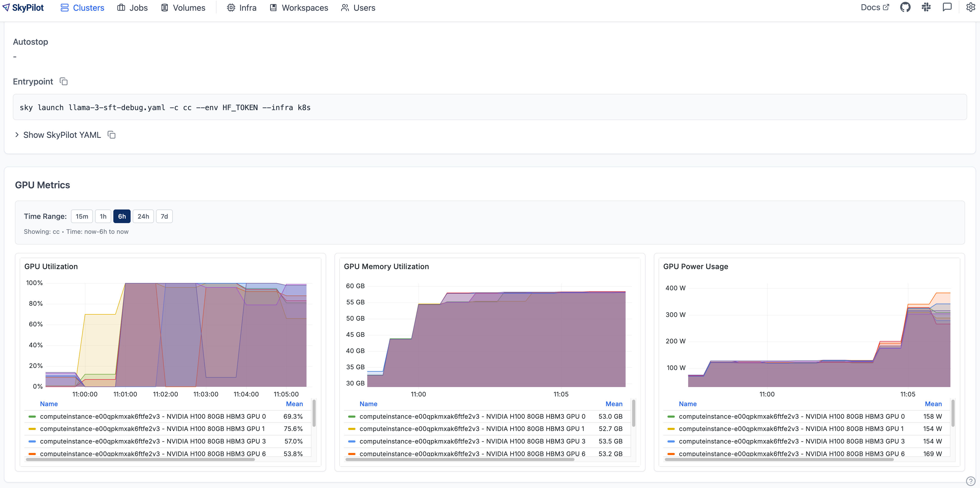Expand Show SkyPilot YAML section
This screenshot has width=980, height=488.
point(62,135)
